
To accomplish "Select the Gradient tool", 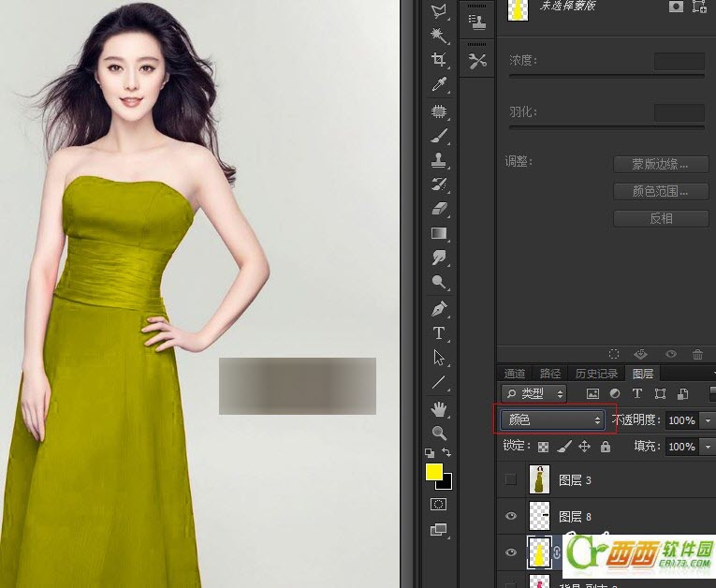I will coord(438,232).
